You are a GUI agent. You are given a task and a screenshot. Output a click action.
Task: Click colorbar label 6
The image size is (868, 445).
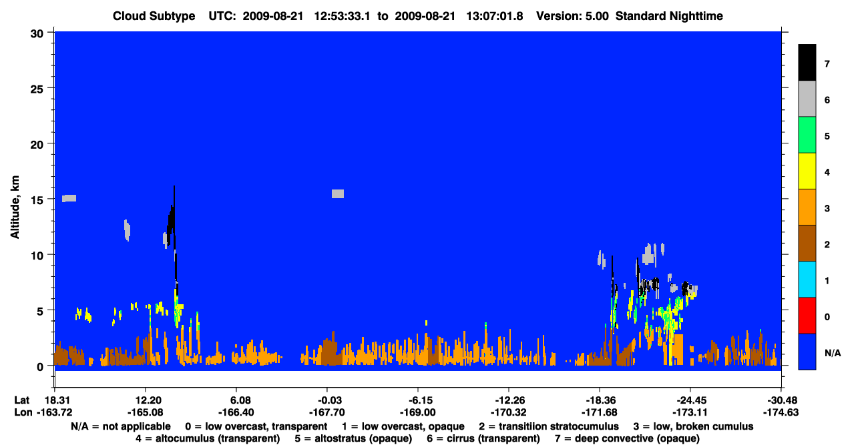pos(827,100)
